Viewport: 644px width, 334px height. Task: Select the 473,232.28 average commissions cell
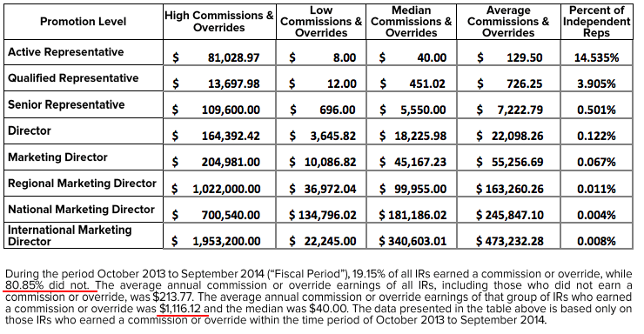click(x=509, y=241)
